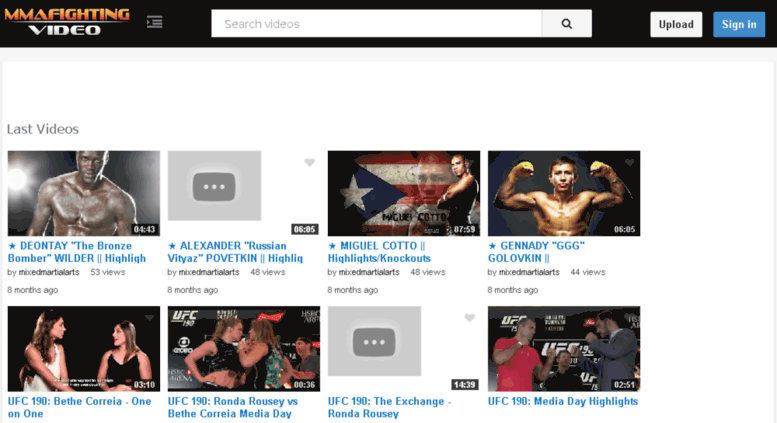
Task: Open UFC 190: Media Day Highlights title link
Action: [563, 401]
